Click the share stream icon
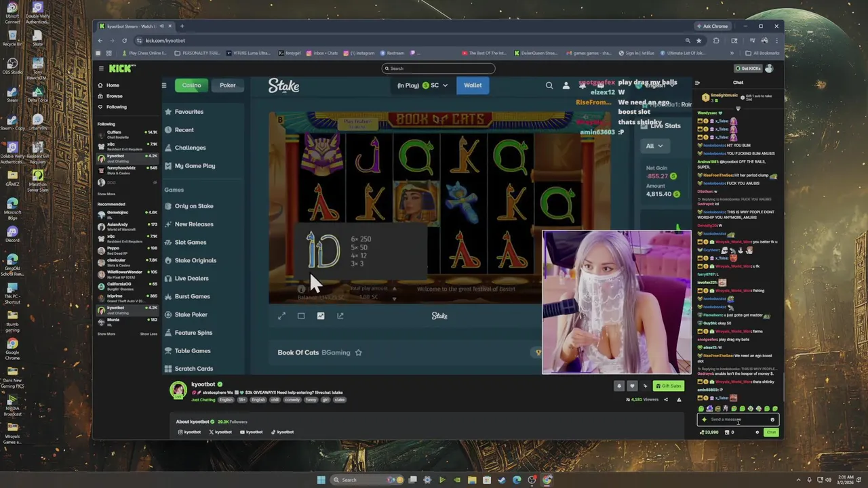The image size is (868, 488). pos(665,400)
